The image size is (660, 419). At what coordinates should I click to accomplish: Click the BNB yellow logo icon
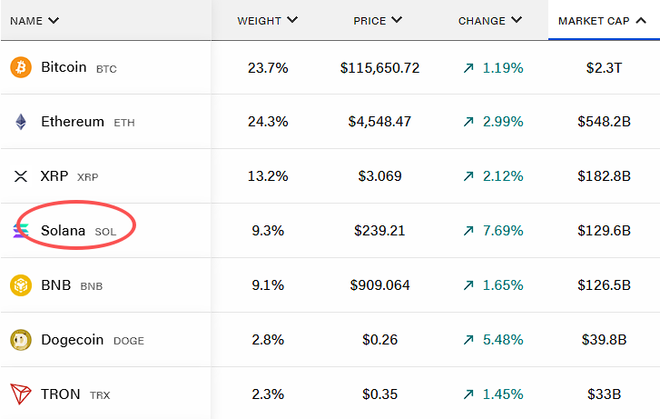[x=20, y=285]
